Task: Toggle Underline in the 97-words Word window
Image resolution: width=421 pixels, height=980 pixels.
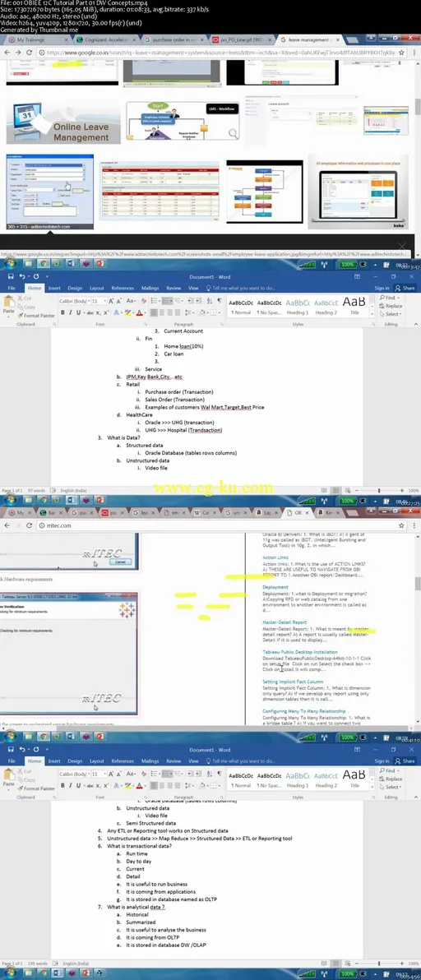Action: click(x=79, y=312)
